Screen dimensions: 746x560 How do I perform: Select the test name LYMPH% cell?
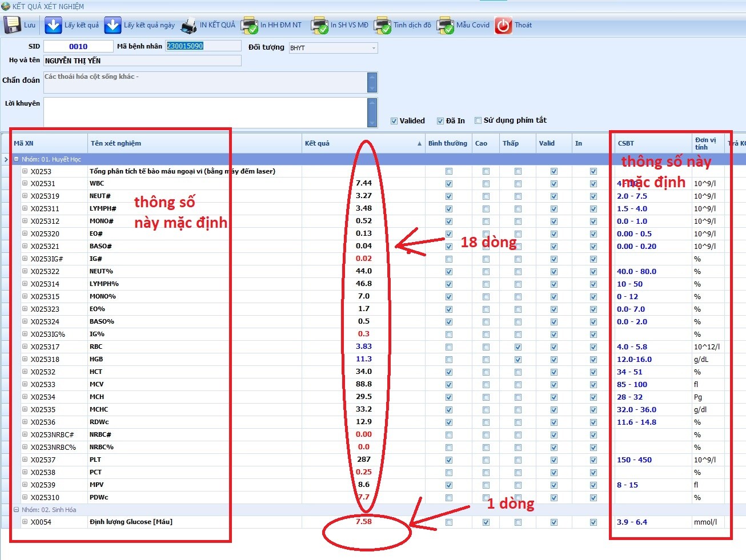tap(195, 284)
